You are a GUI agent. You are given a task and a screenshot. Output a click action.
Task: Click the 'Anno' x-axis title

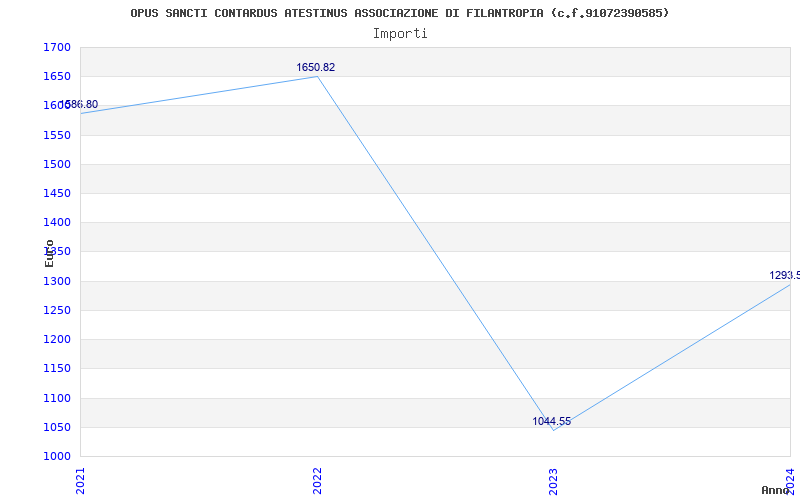coord(776,490)
